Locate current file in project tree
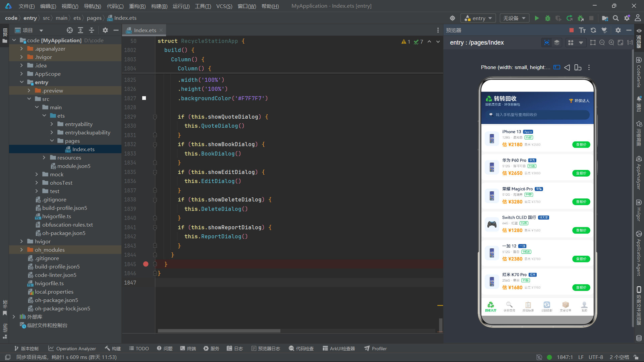The width and height of the screenshot is (644, 362). click(70, 30)
